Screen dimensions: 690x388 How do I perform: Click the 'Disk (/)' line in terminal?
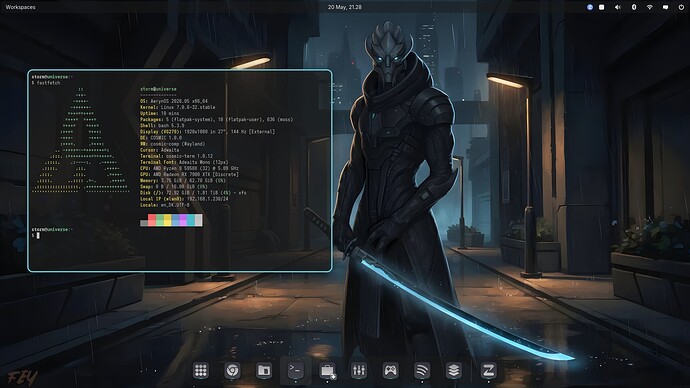click(193, 193)
